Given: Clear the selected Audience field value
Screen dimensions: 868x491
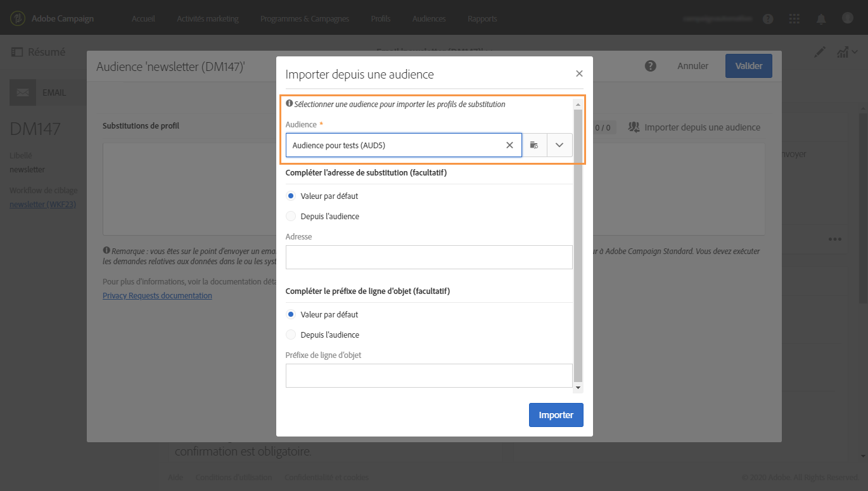Looking at the screenshot, I should pyautogui.click(x=509, y=145).
